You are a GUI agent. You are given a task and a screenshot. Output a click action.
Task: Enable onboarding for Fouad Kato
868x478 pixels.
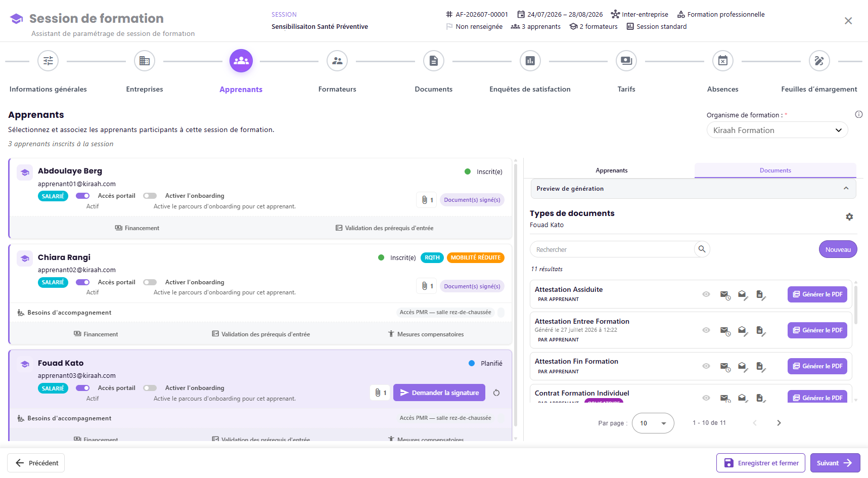[x=150, y=388]
